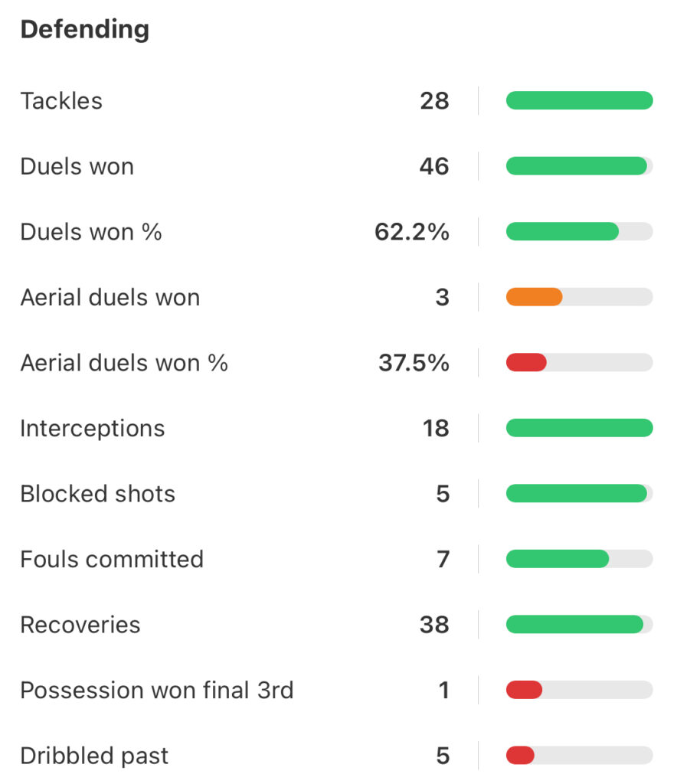Click the Fouls committed green bar
The image size is (677, 784).
[x=558, y=559]
